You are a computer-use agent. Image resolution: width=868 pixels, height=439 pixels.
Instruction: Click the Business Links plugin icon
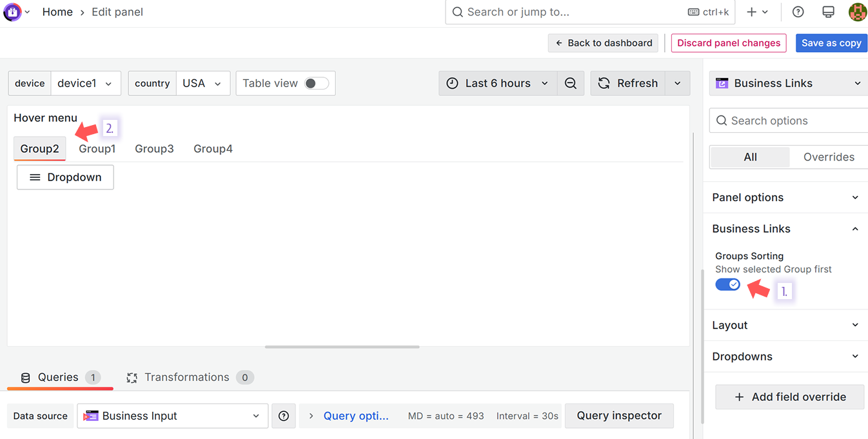pyautogui.click(x=722, y=83)
